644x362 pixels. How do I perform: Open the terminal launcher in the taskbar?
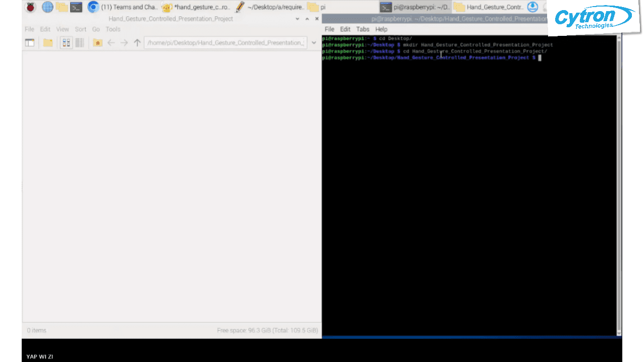(x=76, y=7)
